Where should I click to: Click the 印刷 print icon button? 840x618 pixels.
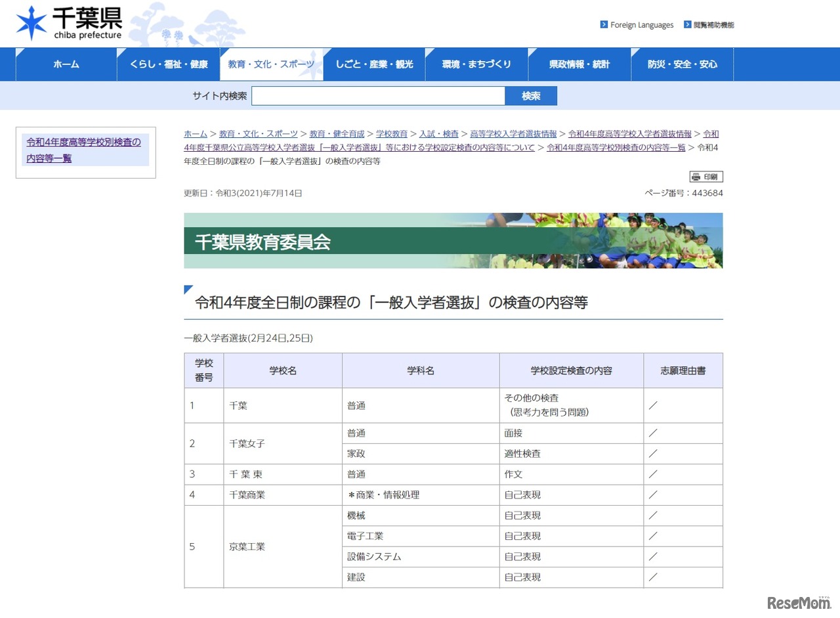705,176
